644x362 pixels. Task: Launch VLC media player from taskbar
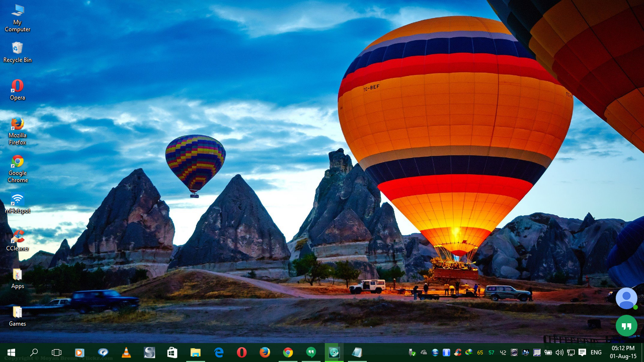[x=126, y=352]
